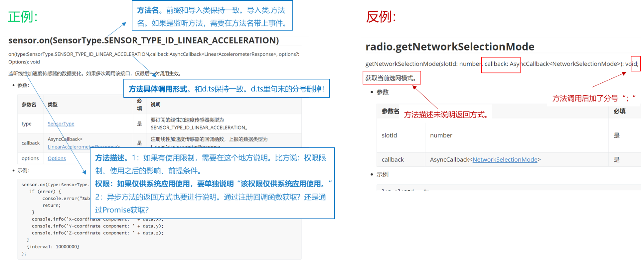
Task: Click red annotation 方法描述未说明返回方式
Action: click(446, 115)
